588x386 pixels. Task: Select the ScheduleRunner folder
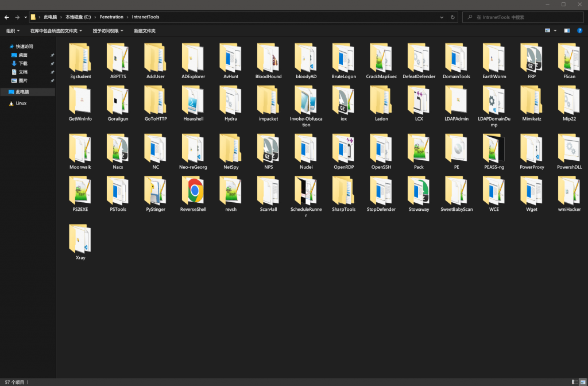306,198
